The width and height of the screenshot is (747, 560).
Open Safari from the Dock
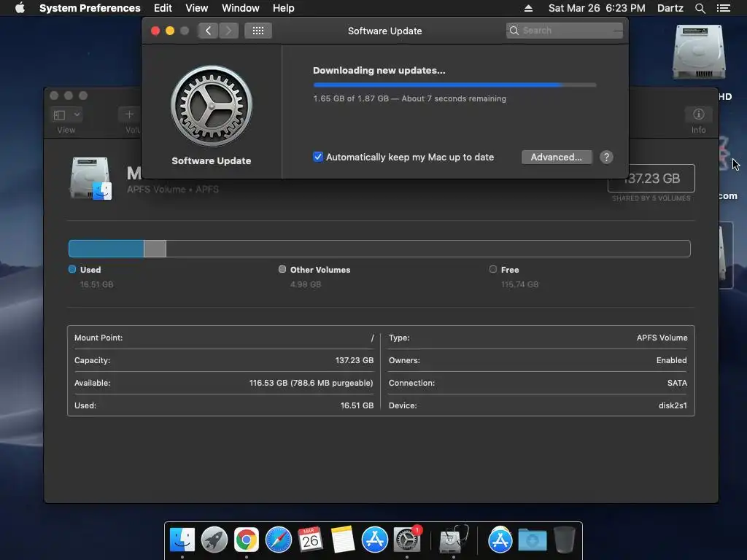click(x=278, y=540)
